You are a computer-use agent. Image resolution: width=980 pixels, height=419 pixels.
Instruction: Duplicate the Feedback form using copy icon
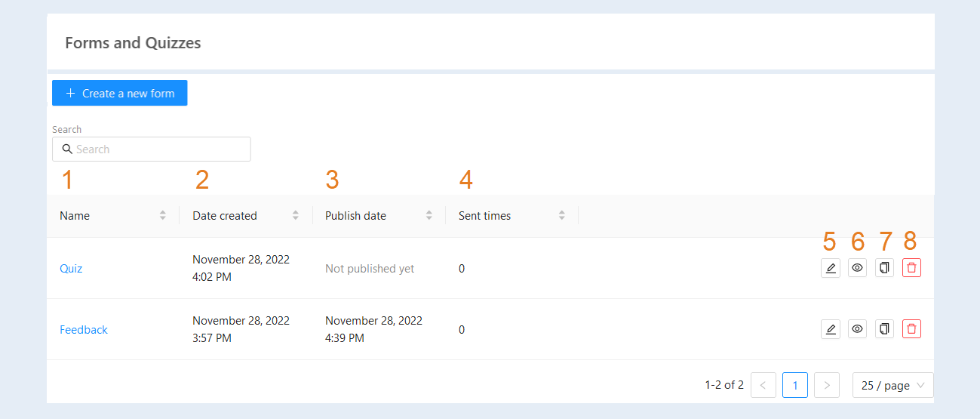click(884, 328)
